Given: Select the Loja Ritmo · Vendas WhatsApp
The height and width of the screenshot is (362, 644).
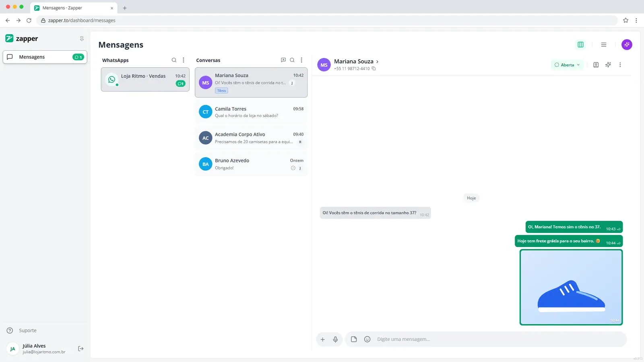Looking at the screenshot, I should tap(145, 80).
